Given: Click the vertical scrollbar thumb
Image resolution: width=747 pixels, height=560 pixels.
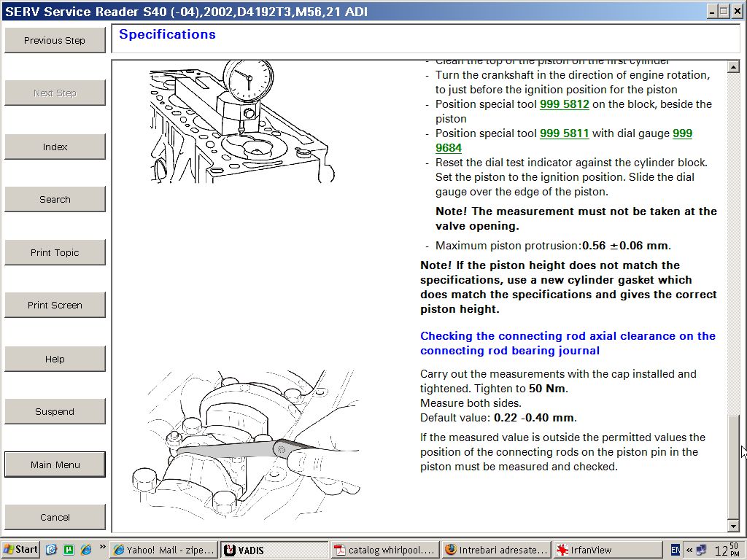Looking at the screenshot, I should 733,466.
